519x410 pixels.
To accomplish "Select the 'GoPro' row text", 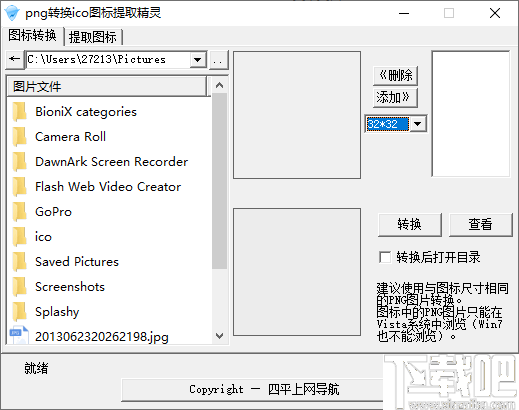I will point(54,212).
